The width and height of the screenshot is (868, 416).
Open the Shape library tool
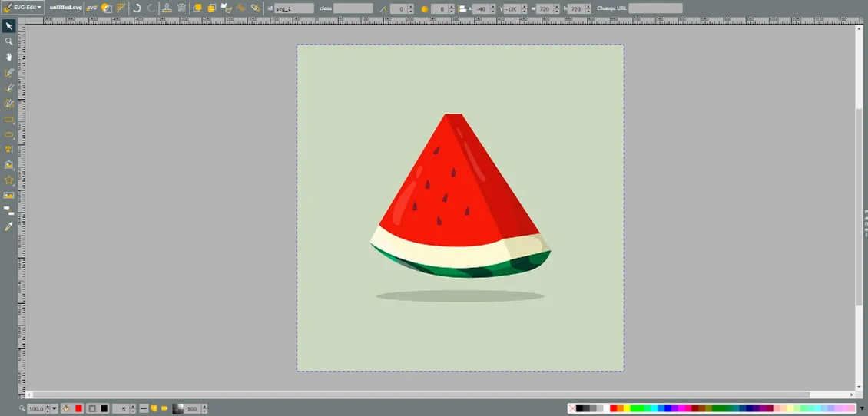pyautogui.click(x=9, y=165)
